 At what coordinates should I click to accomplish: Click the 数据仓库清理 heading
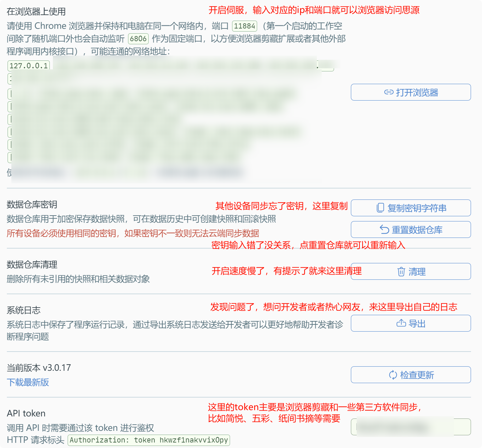pos(32,265)
